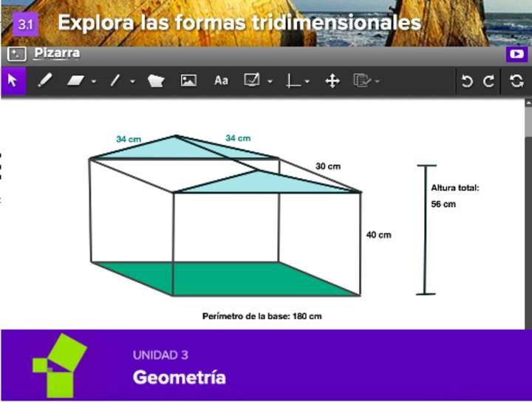Image resolution: width=532 pixels, height=402 pixels.
Task: Activate the Aa text tool
Action: [x=221, y=81]
